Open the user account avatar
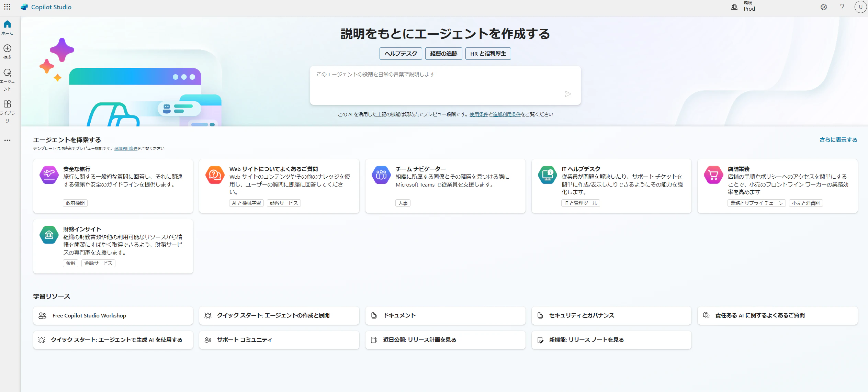The height and width of the screenshot is (392, 868). [860, 7]
